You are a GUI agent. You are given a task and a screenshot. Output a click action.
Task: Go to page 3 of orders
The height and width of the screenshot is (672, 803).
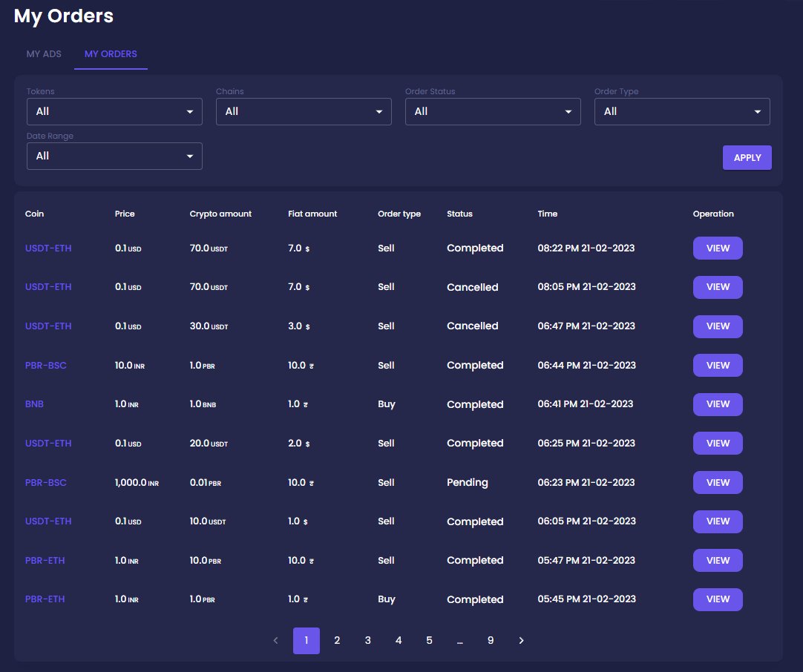tap(367, 640)
